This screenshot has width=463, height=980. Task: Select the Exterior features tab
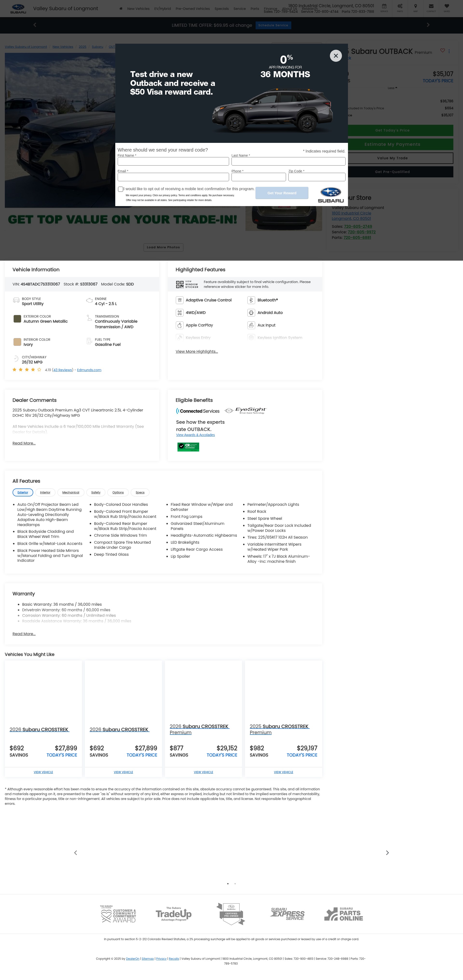coord(23,492)
